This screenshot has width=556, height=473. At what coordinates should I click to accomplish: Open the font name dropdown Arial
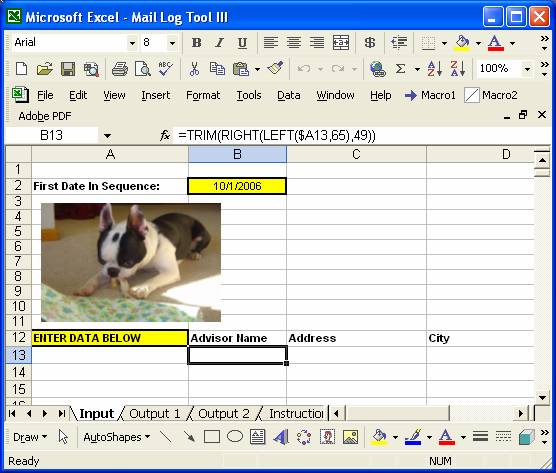tap(132, 43)
